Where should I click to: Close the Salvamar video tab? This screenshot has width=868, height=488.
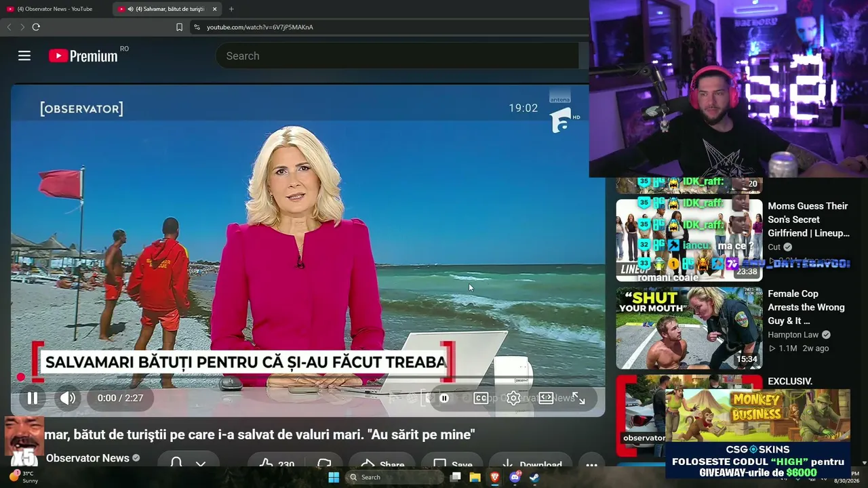coord(214,9)
